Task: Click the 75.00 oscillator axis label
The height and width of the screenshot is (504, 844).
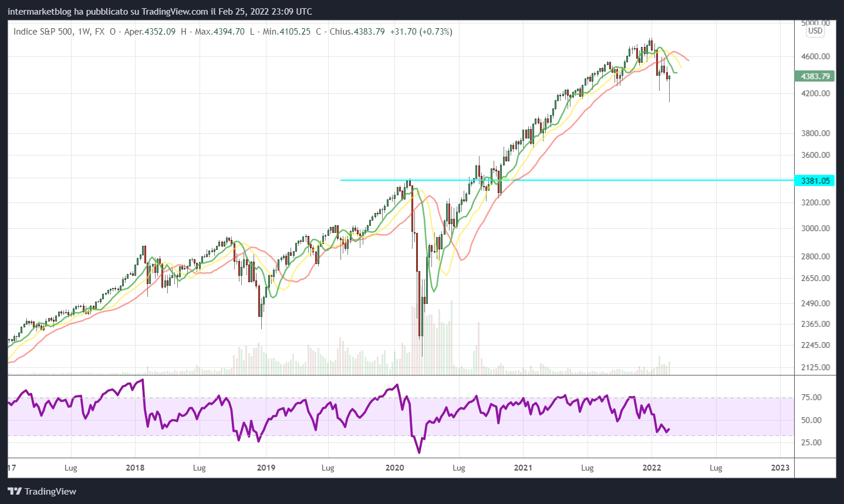Action: (811, 397)
